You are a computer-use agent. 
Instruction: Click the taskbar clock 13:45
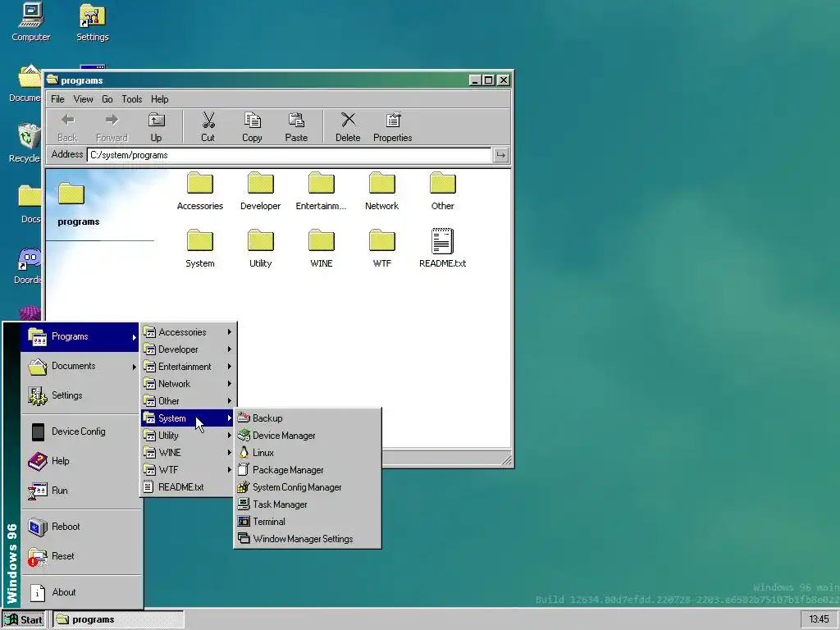click(x=818, y=619)
